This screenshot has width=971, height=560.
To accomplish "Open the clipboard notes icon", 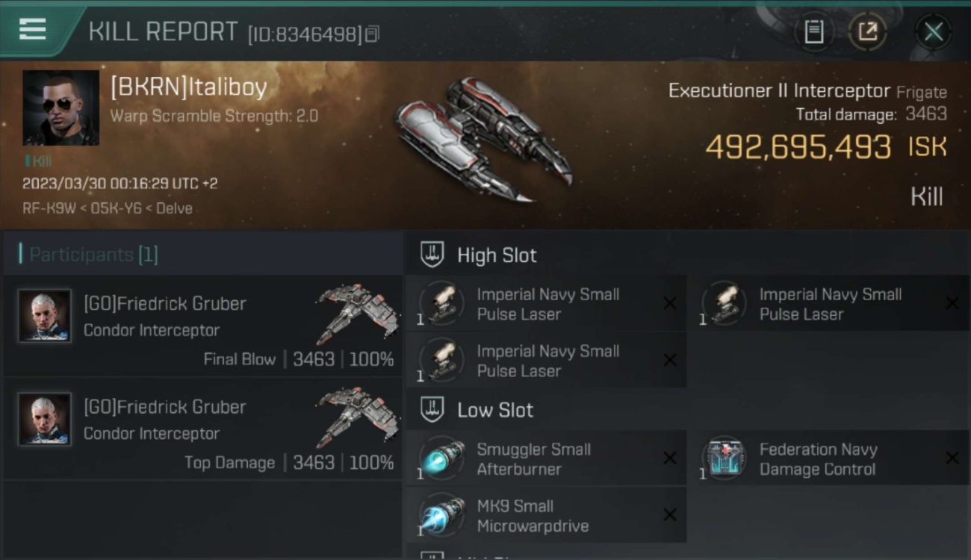I will [x=813, y=32].
